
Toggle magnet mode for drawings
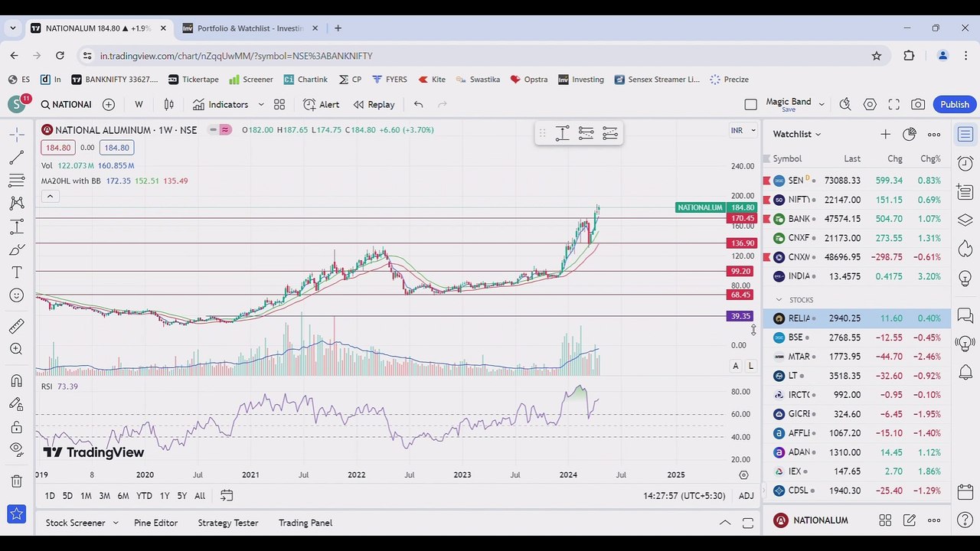click(x=16, y=381)
